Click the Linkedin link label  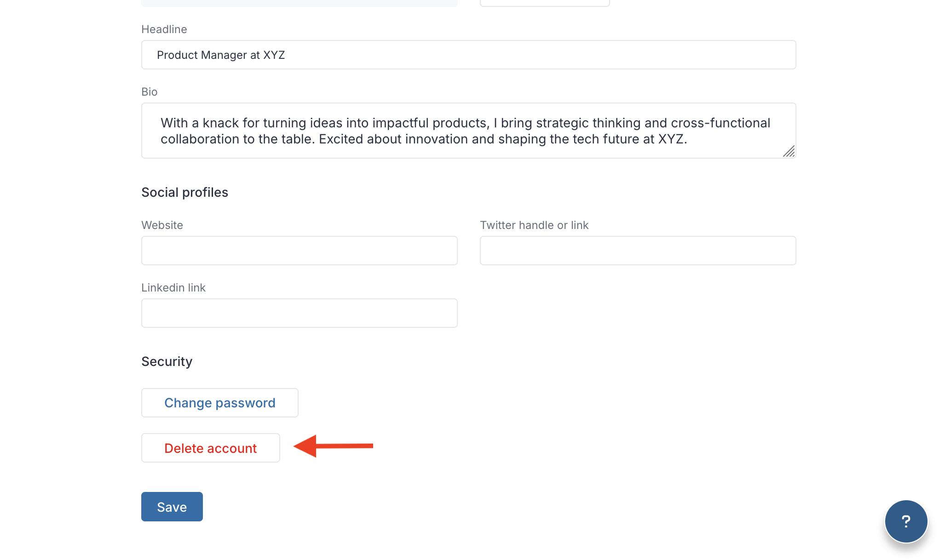(173, 288)
